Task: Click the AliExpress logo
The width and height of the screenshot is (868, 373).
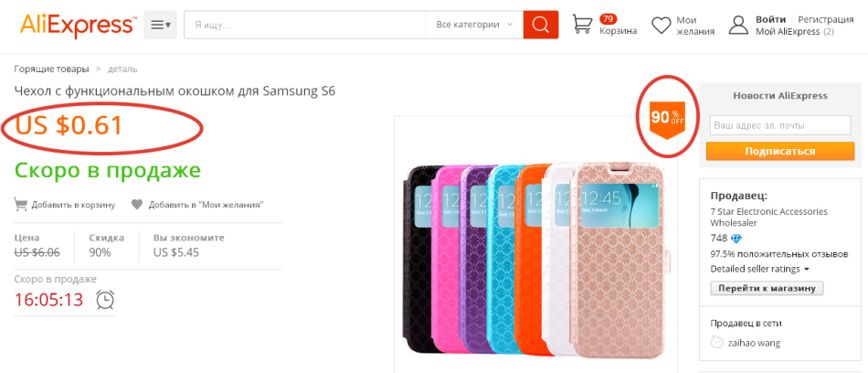Action: (78, 25)
